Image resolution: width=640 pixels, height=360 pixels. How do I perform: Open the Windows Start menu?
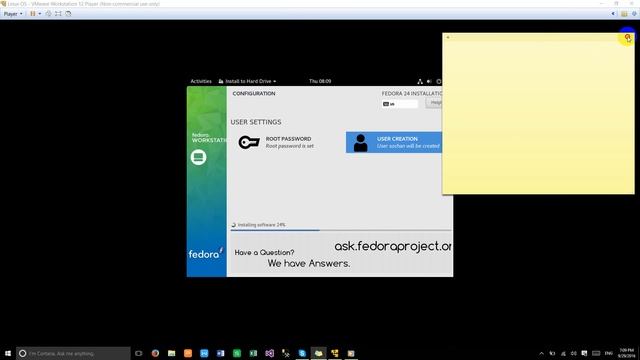[8, 353]
